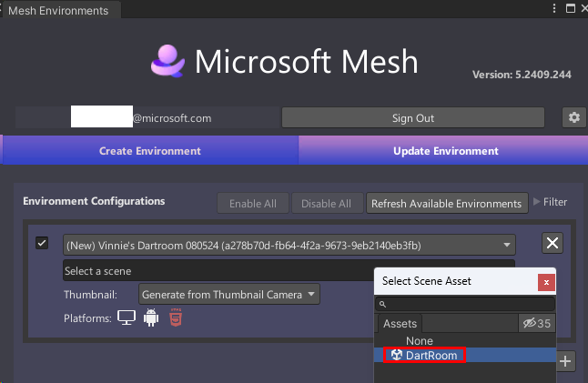Image resolution: width=588 pixels, height=383 pixels.
Task: Click the Sign Out button
Action: 413,118
